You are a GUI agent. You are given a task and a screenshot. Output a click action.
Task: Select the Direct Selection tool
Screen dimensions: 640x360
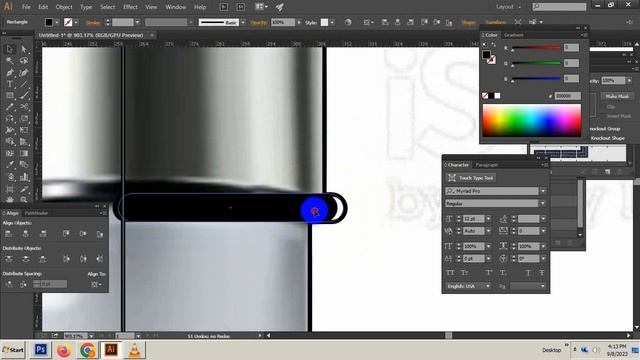[x=24, y=49]
